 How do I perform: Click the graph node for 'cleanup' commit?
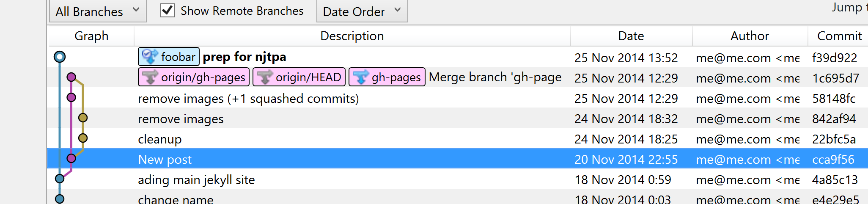pyautogui.click(x=83, y=138)
